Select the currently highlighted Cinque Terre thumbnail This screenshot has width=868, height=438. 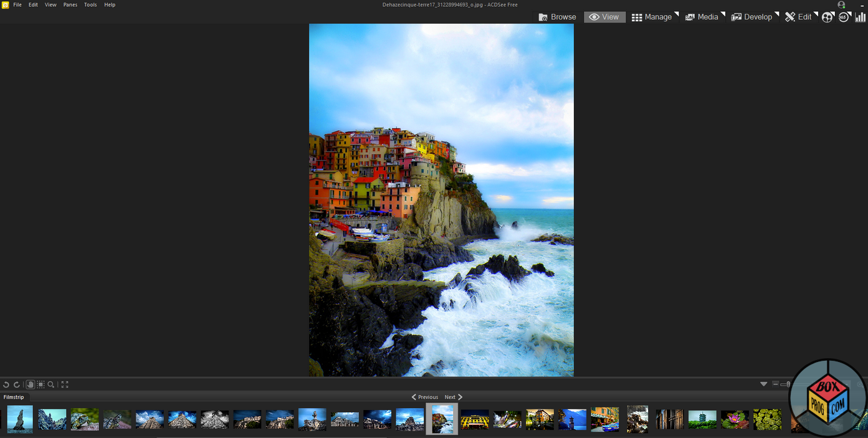pos(442,419)
